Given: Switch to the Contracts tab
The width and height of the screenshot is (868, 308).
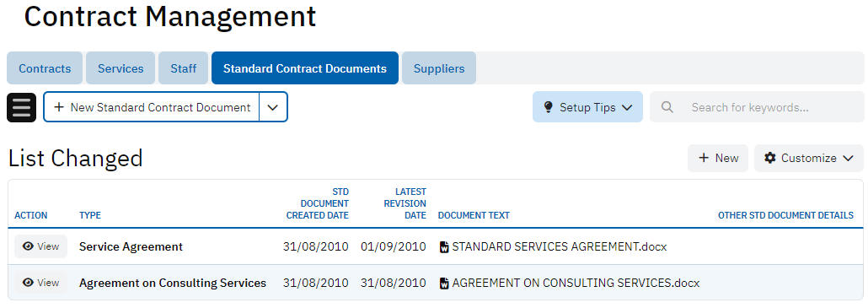Looking at the screenshot, I should (45, 68).
